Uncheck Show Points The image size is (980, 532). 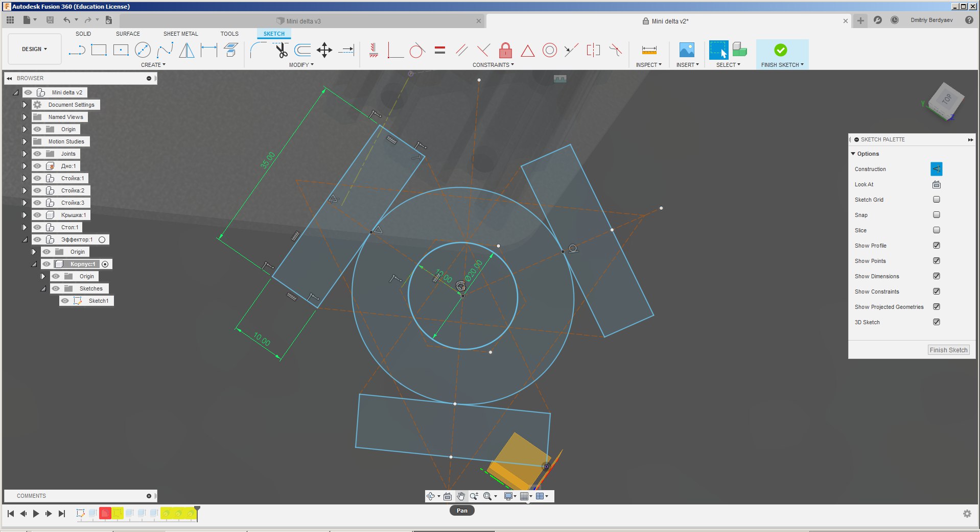coord(936,261)
